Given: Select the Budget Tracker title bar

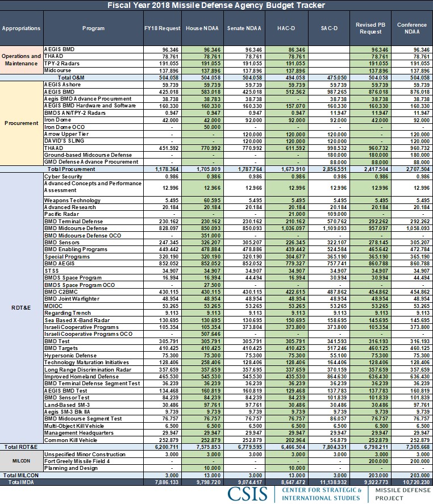Looking at the screenshot, I should click(216, 5).
